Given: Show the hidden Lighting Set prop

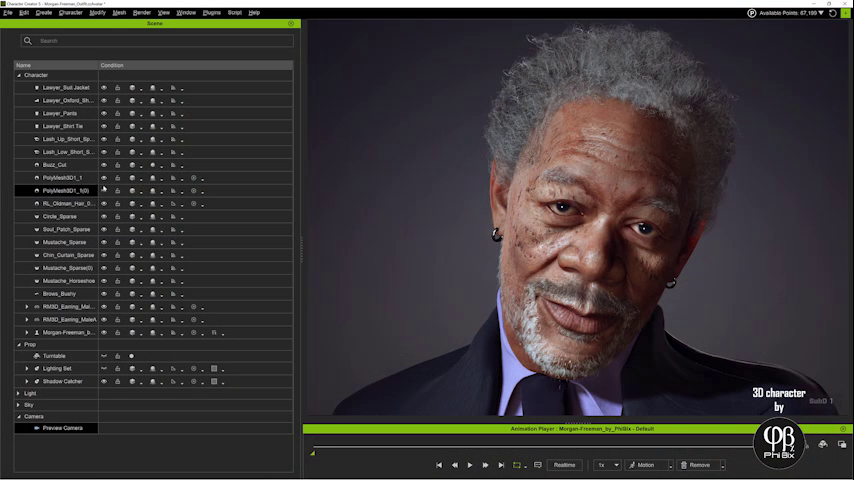Looking at the screenshot, I should (x=103, y=369).
